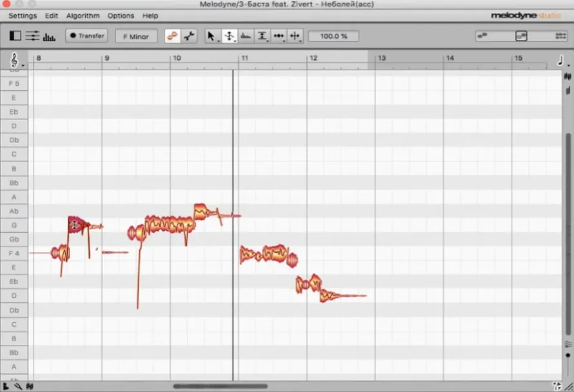Select the Note Separation tool
Viewport: 574px width, 392px height.
295,36
